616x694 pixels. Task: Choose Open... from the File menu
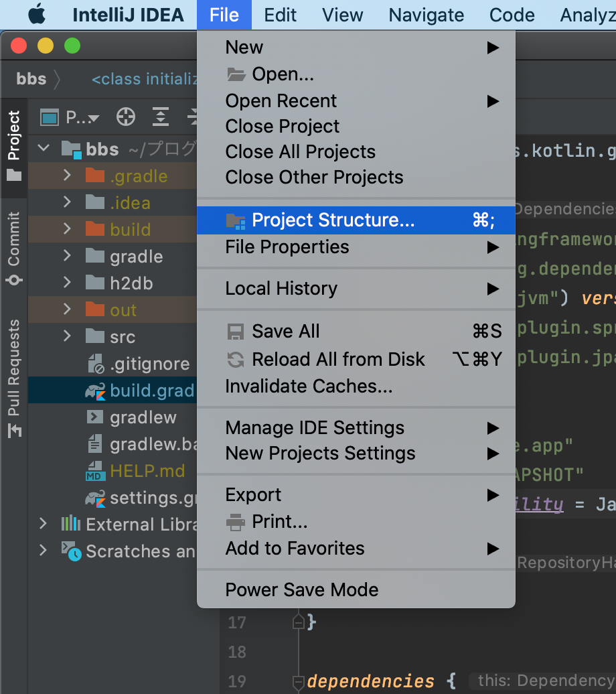[356, 74]
